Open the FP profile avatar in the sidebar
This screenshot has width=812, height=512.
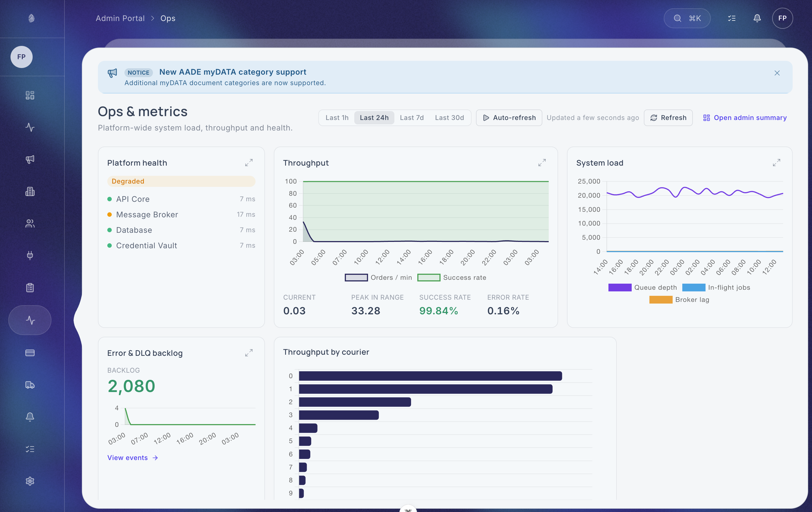point(22,57)
